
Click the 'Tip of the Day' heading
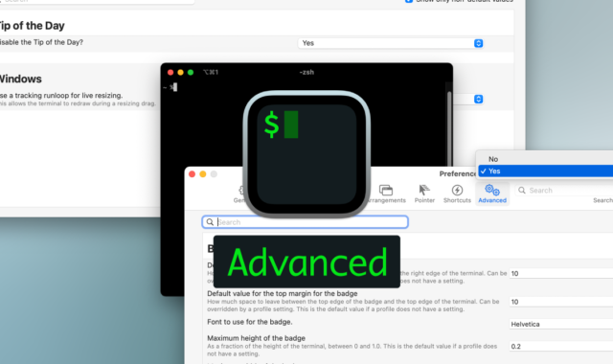[x=32, y=26]
